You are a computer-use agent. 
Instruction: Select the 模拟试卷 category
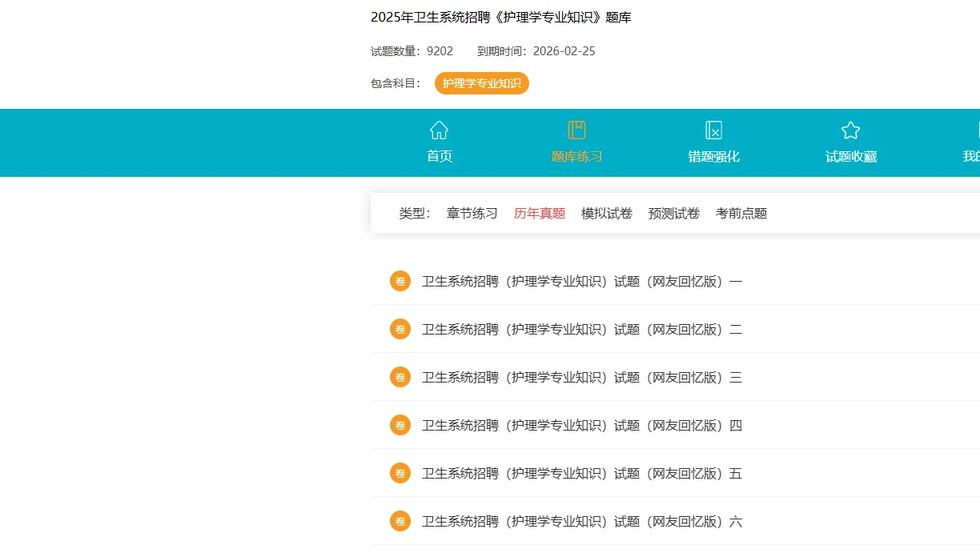pos(606,213)
